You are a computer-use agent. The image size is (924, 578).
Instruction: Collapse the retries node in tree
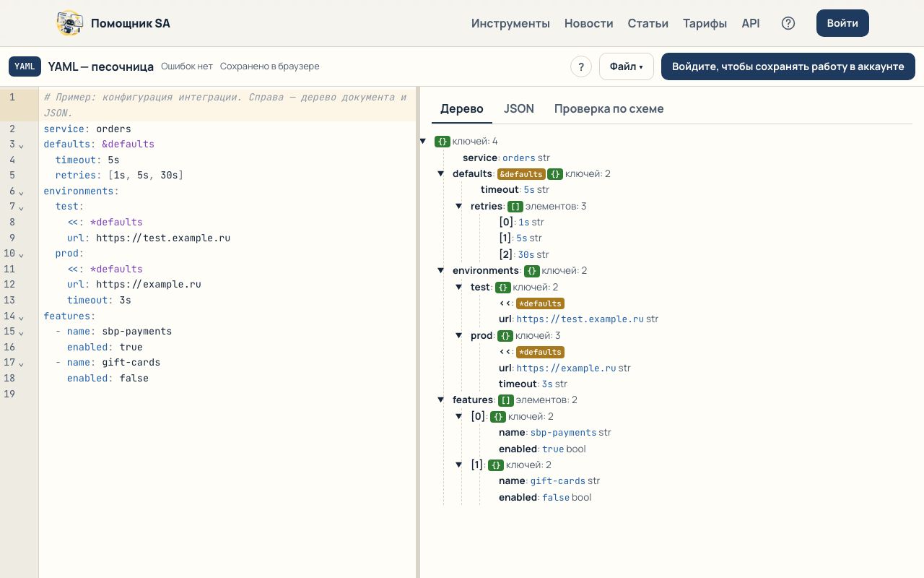pos(459,206)
